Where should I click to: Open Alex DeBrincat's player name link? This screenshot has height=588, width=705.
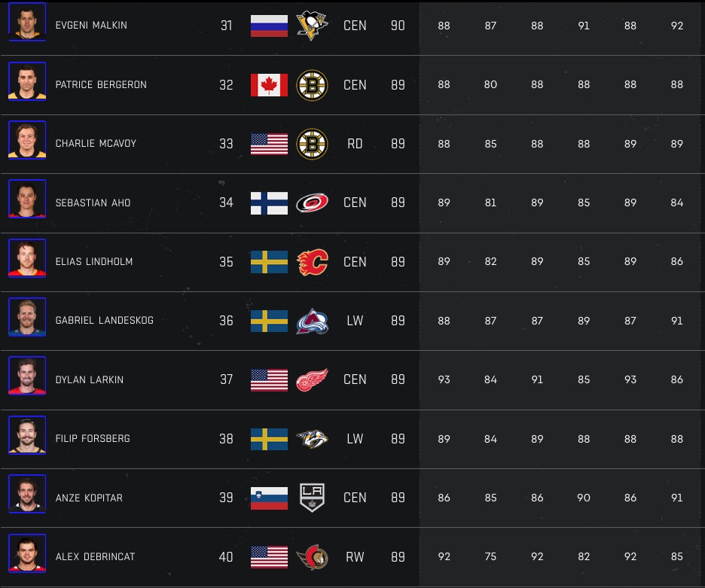95,557
